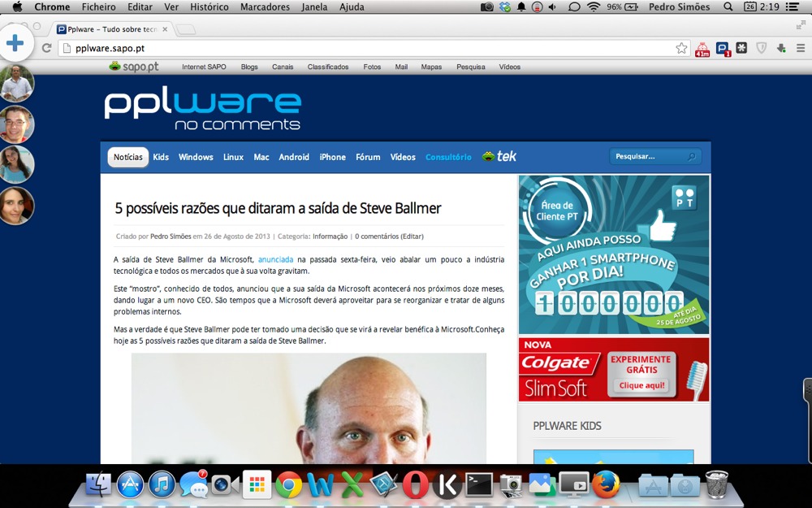Screen dimensions: 812x508
Task: Click the top contact bubble of man in white shirt
Action: coord(16,84)
